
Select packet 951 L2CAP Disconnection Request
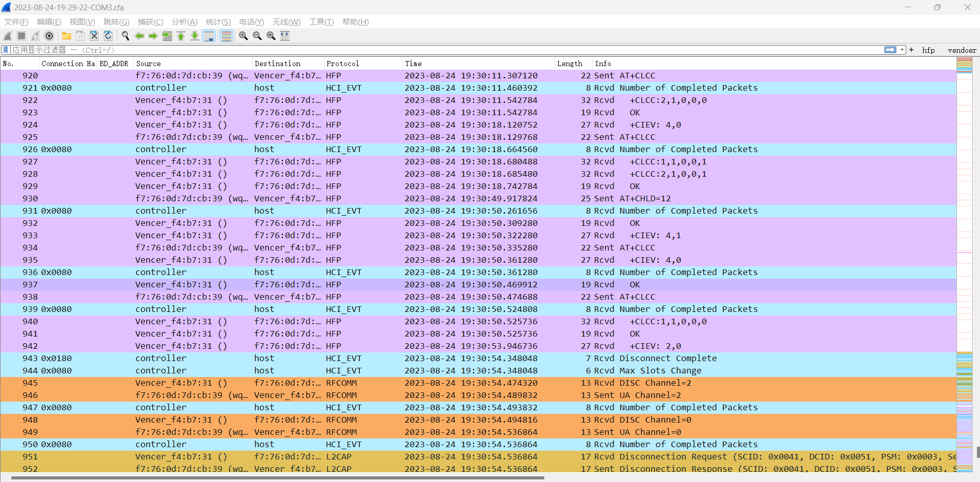pyautogui.click(x=478, y=457)
